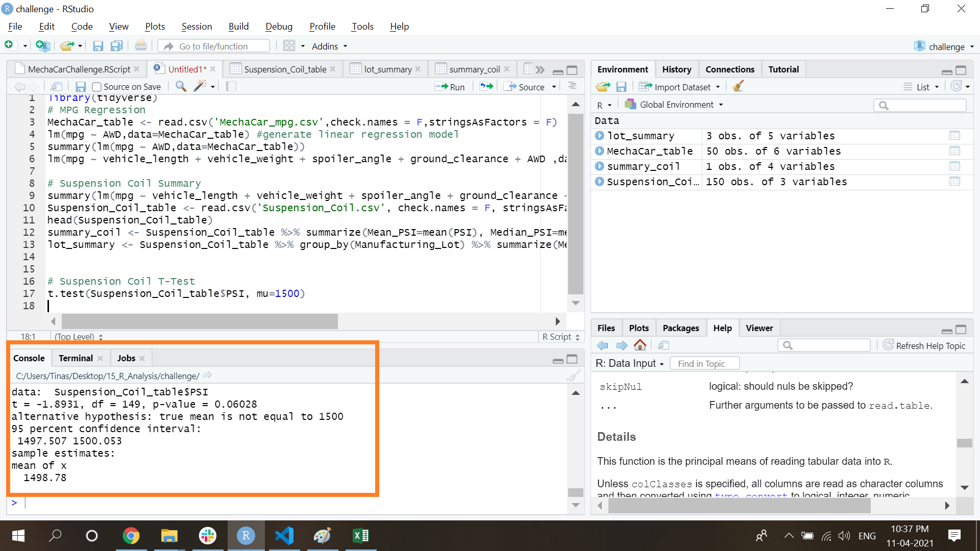This screenshot has height=551, width=980.
Task: Switch to the History tab
Action: point(676,69)
